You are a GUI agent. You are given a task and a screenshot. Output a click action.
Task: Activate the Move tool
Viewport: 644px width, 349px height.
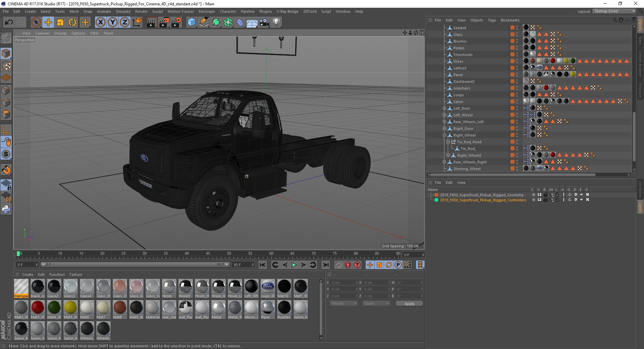pos(48,22)
